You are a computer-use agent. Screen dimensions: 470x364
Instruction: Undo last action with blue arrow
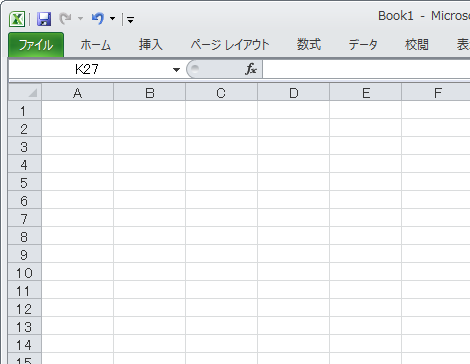point(98,18)
